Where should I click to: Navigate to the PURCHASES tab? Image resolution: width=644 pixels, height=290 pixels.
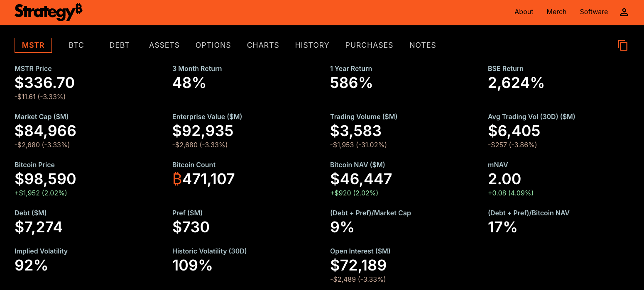(369, 45)
